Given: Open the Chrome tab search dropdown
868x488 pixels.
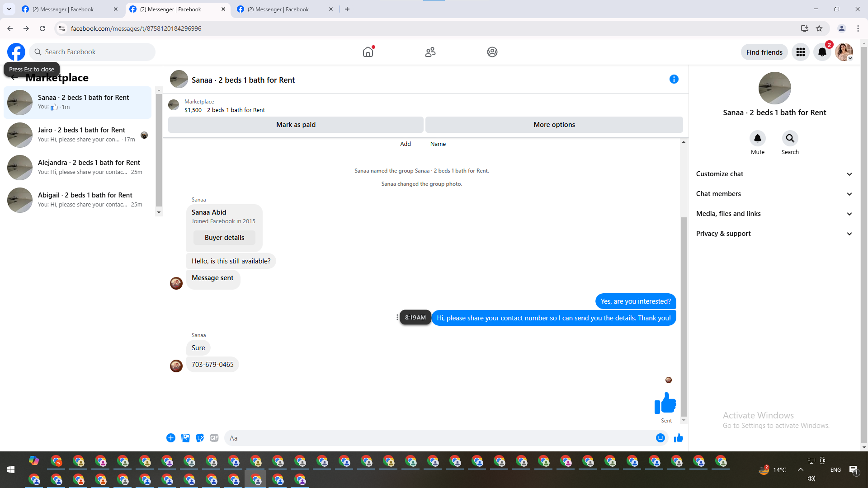Looking at the screenshot, I should pos(9,9).
